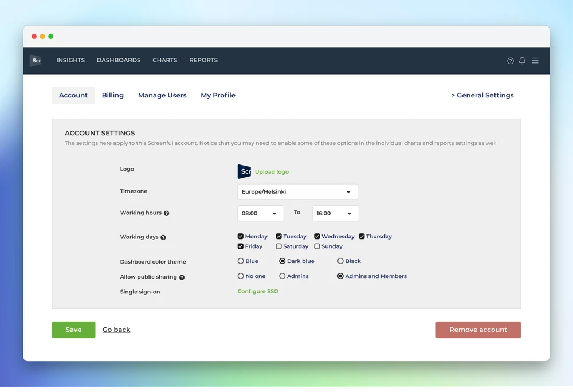Show the Allow public sharing help icon
The image size is (573, 392).
click(x=182, y=277)
